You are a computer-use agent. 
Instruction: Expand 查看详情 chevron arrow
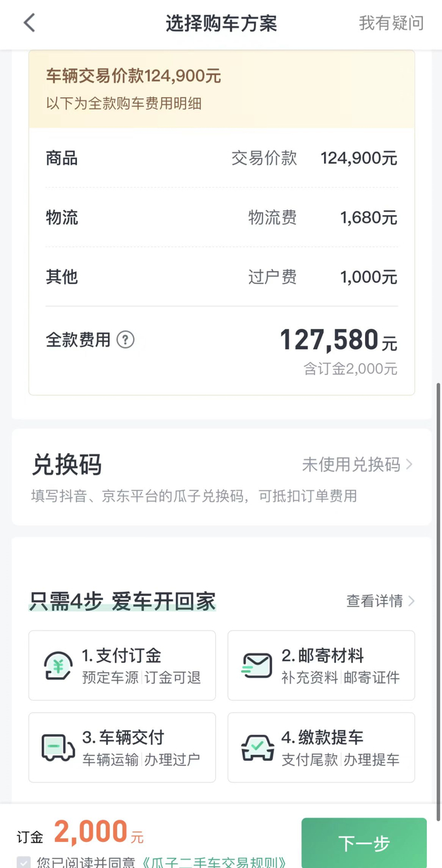412,601
